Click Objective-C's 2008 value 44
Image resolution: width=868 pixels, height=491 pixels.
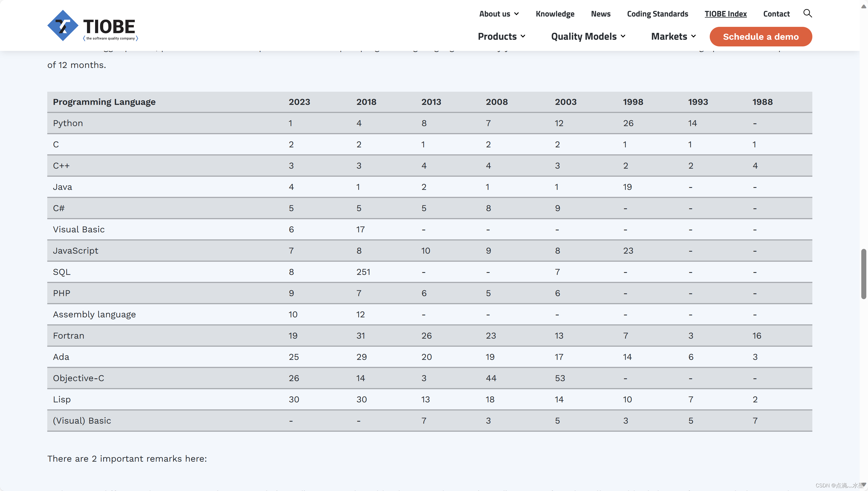click(x=491, y=378)
